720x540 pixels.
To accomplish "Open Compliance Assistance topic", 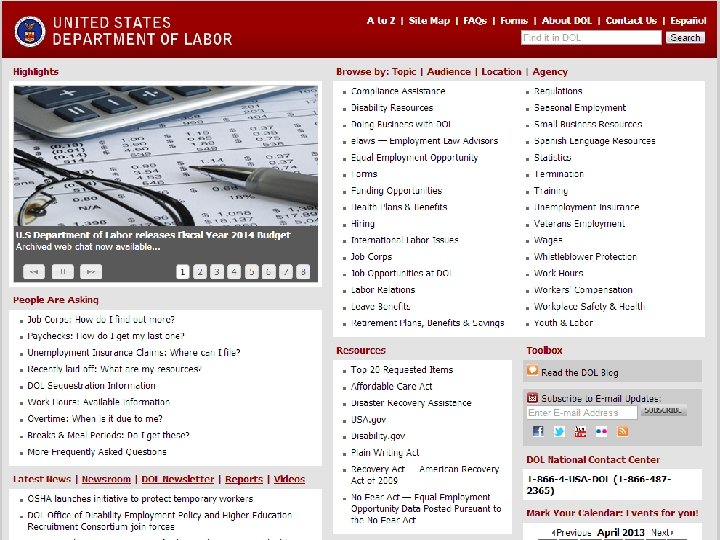I will click(398, 91).
